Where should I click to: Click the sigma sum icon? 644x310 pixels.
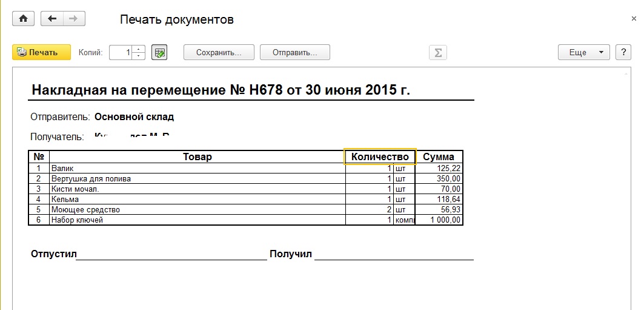(438, 53)
